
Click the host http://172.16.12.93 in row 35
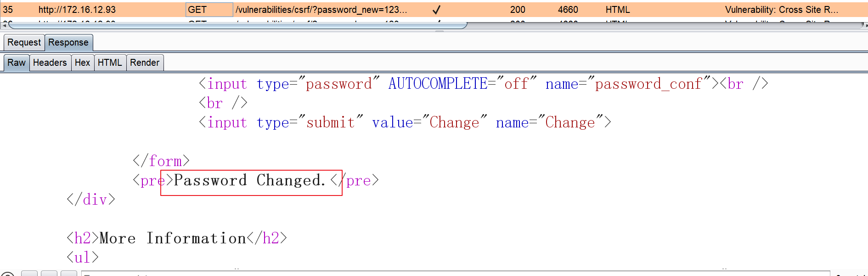77,10
